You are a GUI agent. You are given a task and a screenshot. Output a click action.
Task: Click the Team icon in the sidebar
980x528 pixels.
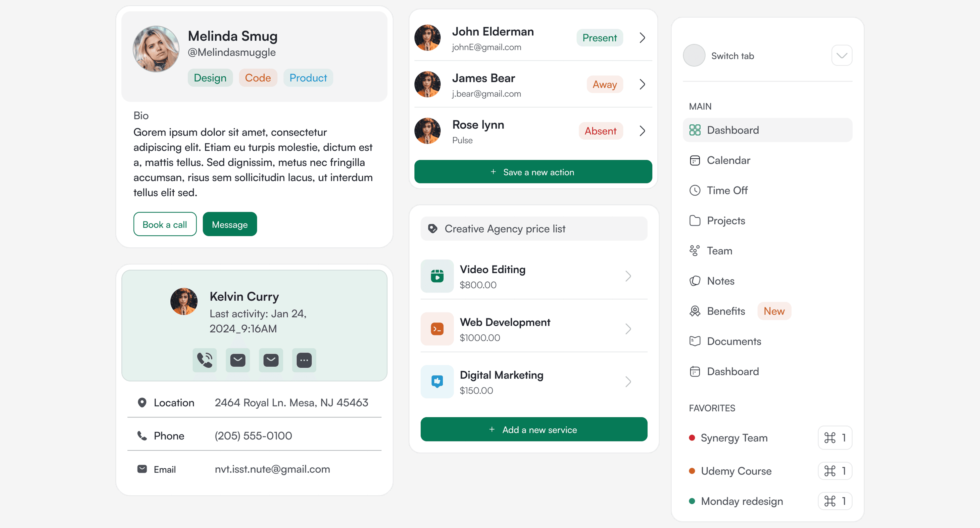694,251
